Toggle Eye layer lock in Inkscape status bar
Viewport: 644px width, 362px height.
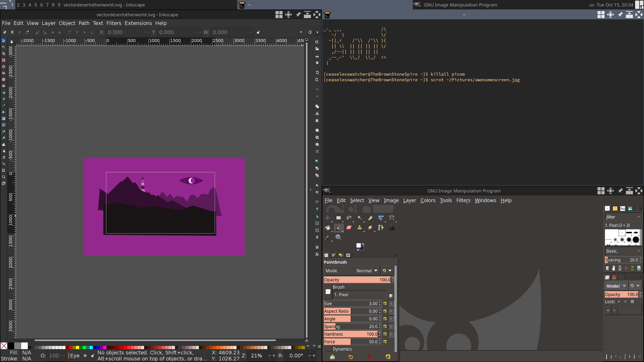point(93,356)
